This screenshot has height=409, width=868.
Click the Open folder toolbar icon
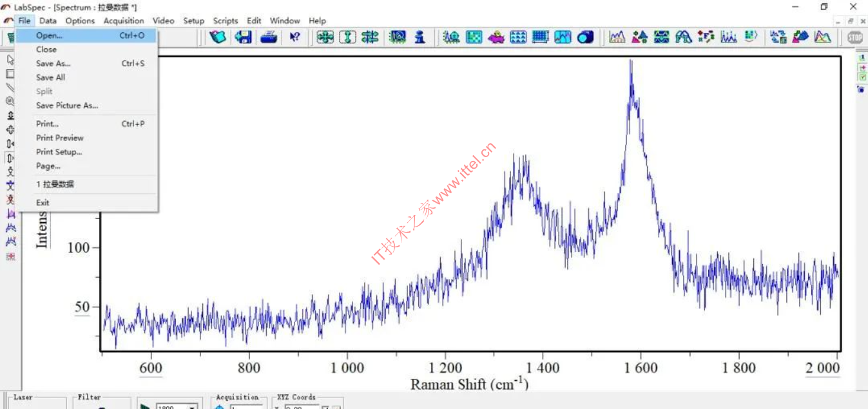pos(218,37)
